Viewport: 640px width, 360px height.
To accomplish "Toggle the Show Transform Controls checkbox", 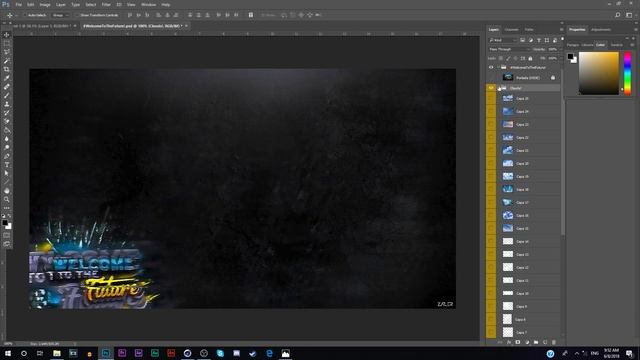I will pos(77,15).
